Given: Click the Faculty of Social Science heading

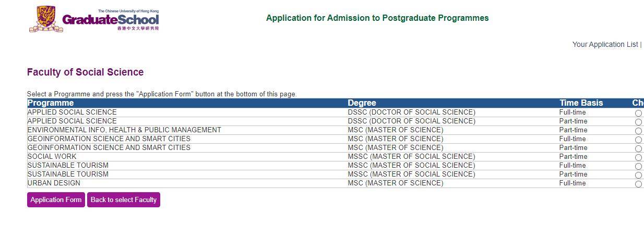Looking at the screenshot, I should point(85,72).
